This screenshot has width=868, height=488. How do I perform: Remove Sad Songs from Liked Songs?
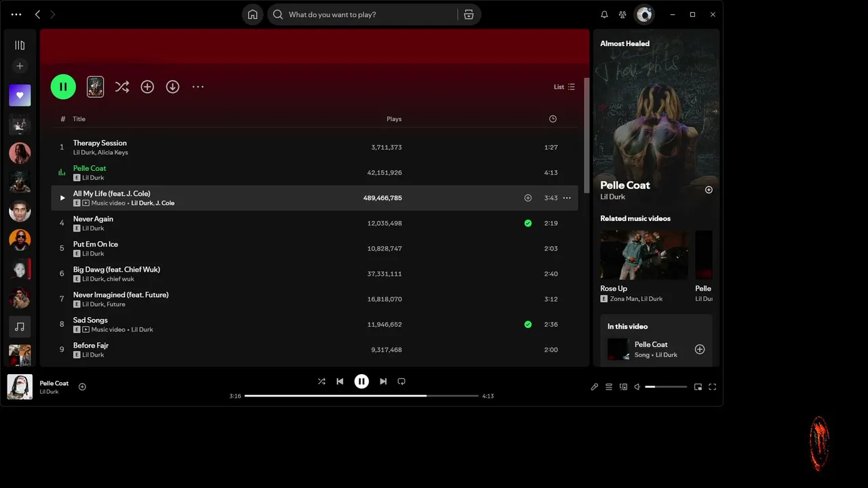tap(528, 325)
